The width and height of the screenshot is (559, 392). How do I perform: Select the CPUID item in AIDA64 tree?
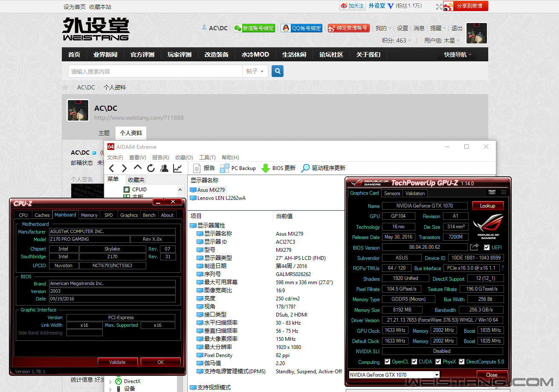(135, 190)
